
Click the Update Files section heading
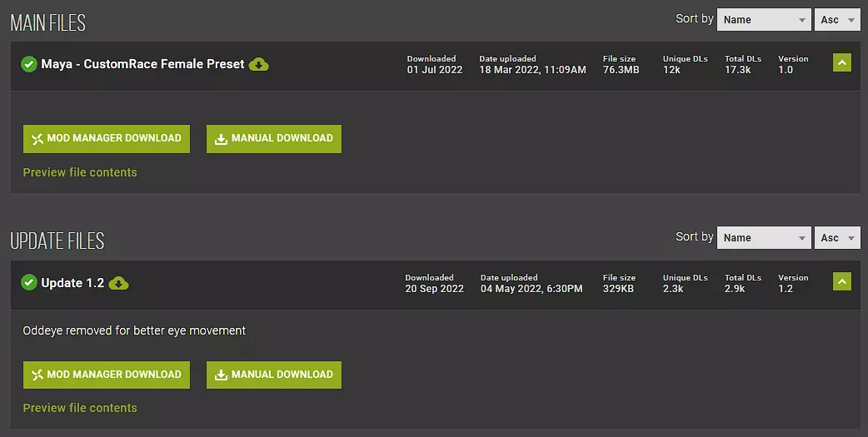click(x=57, y=241)
